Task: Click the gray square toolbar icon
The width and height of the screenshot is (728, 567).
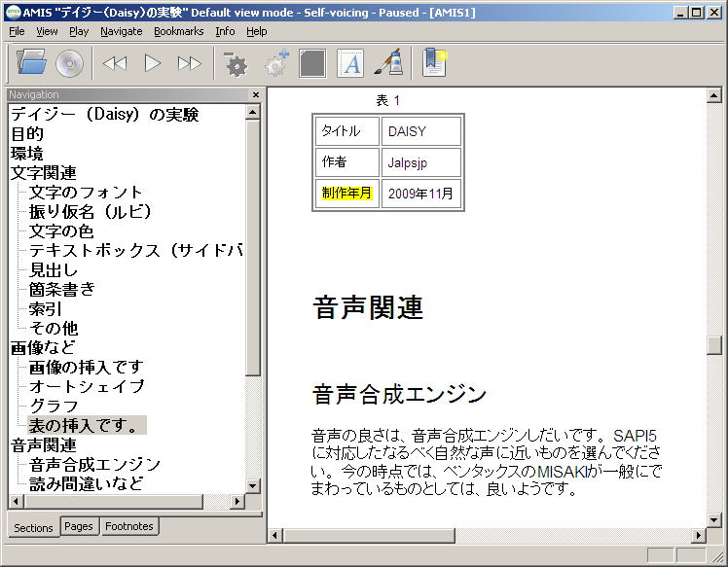Action: click(x=312, y=63)
